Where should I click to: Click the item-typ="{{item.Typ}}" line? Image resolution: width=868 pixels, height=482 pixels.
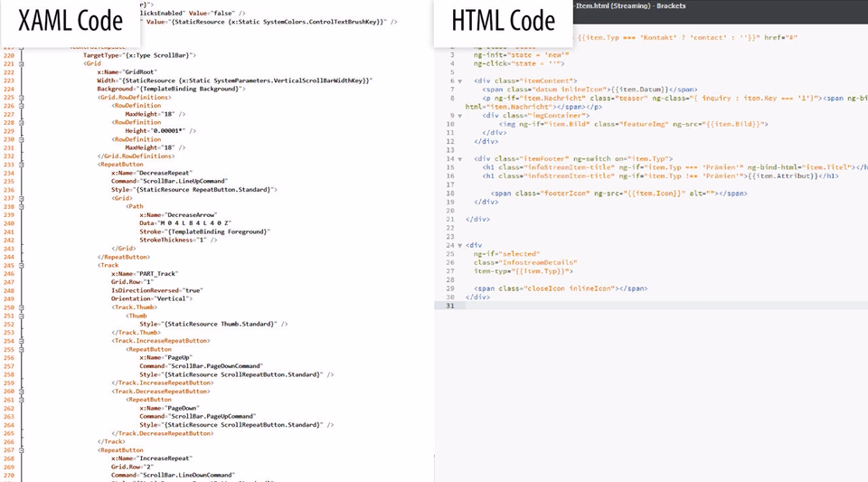524,271
